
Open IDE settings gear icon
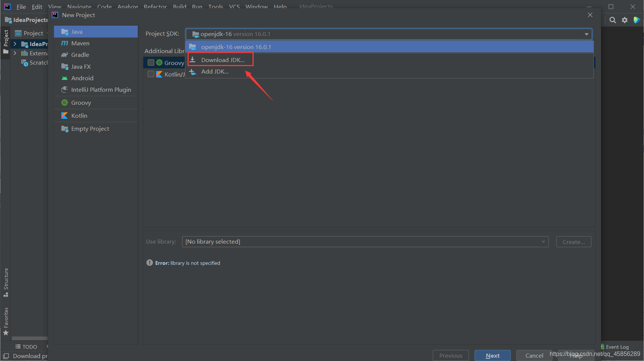click(625, 20)
